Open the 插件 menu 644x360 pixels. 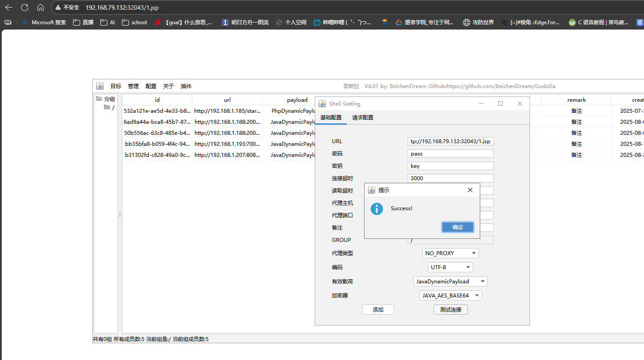[186, 86]
